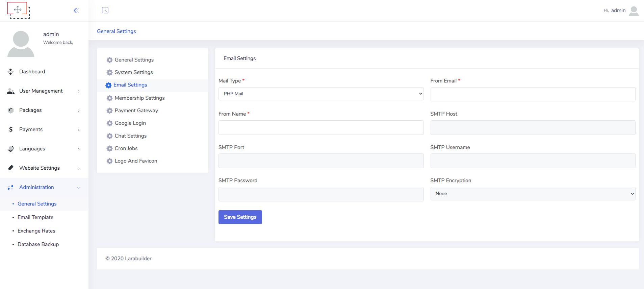Click into the From Email field
The image size is (644, 289).
533,94
